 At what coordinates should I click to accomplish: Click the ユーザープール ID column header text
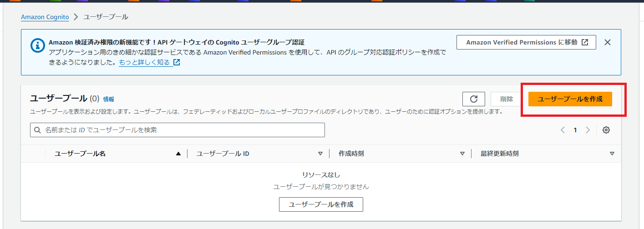(x=223, y=154)
